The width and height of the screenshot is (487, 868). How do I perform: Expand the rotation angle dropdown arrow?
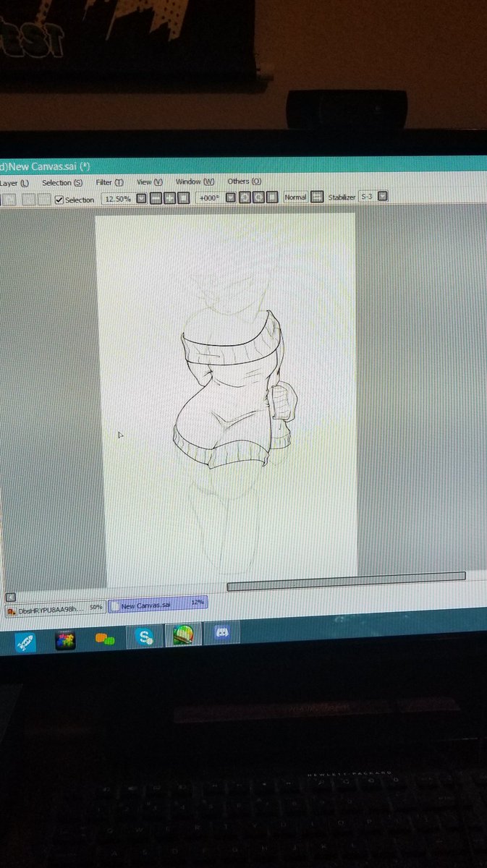231,197
